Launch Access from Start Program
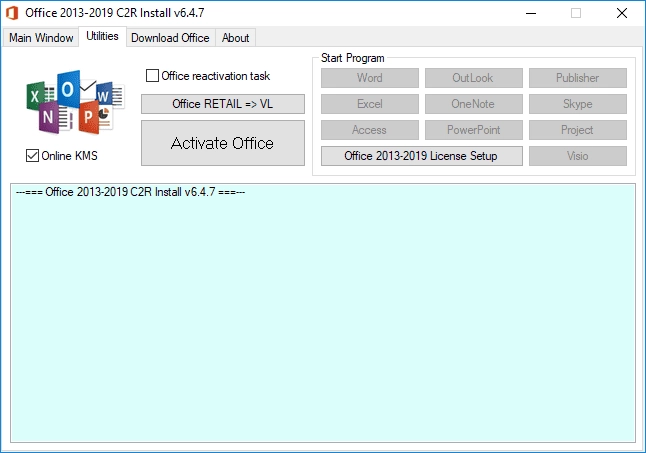Image resolution: width=646 pixels, height=453 pixels. tap(370, 130)
